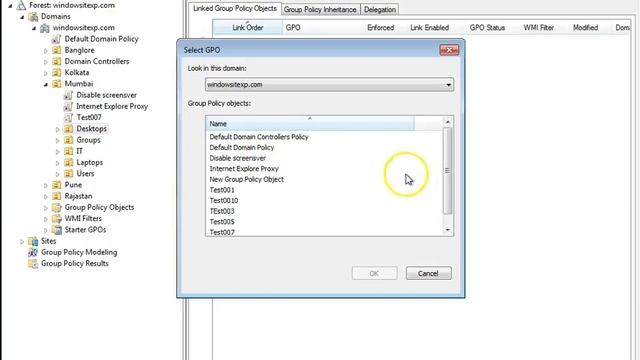Select 'New Group Policy Object' in list
The height and width of the screenshot is (360, 640).
247,179
